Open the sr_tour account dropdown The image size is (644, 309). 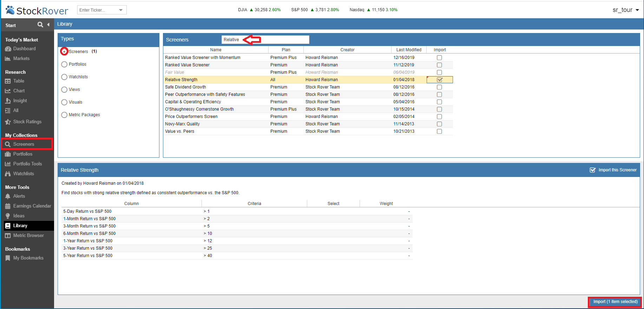(x=626, y=10)
